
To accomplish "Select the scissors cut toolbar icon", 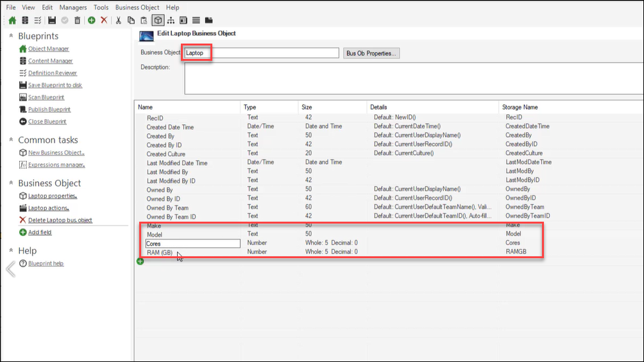I will [x=119, y=21].
